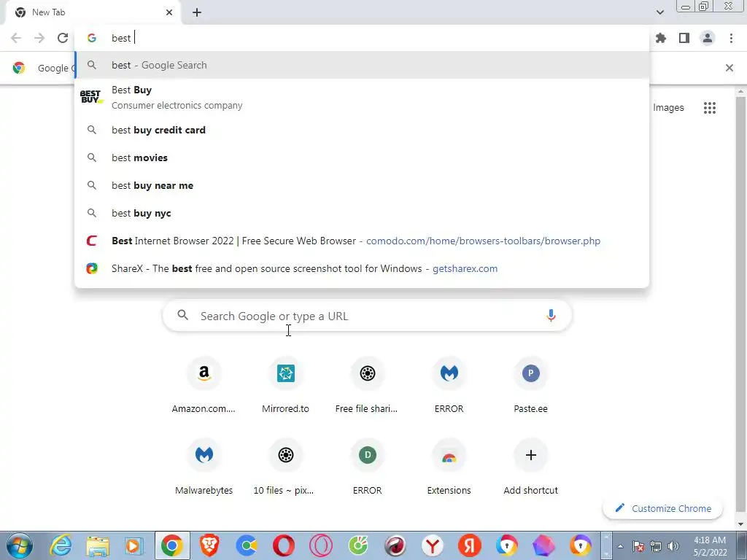This screenshot has width=747, height=560.
Task: Open the Extensions puzzle-piece menu
Action: pos(661,38)
